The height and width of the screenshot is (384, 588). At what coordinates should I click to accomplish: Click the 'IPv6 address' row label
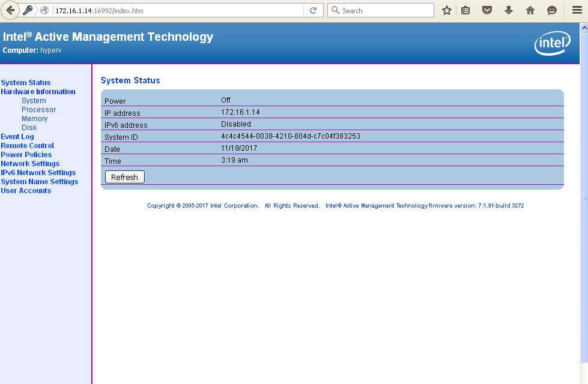coord(126,125)
